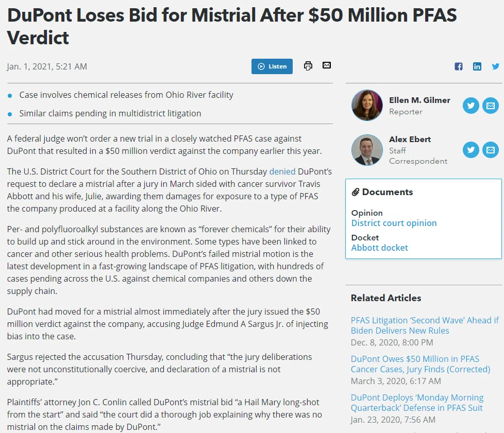Screen dimensions: 504x433
Task: Share article on LinkedIn
Action: (x=477, y=66)
